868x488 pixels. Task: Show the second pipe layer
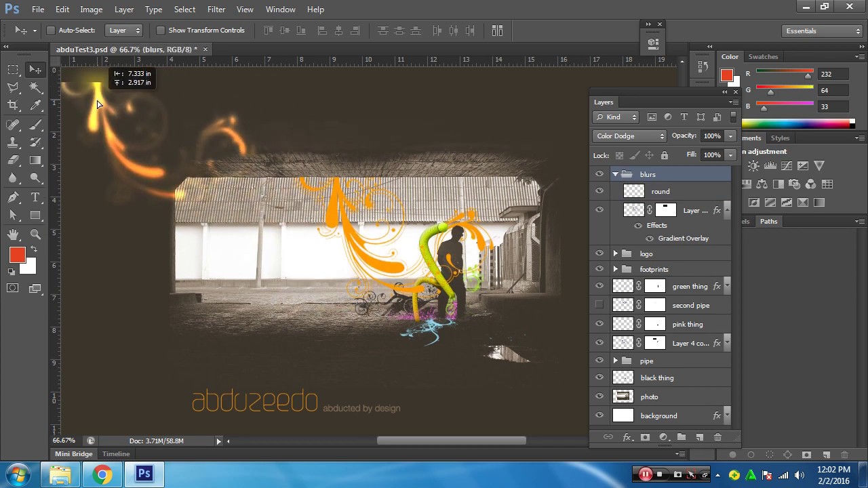599,305
